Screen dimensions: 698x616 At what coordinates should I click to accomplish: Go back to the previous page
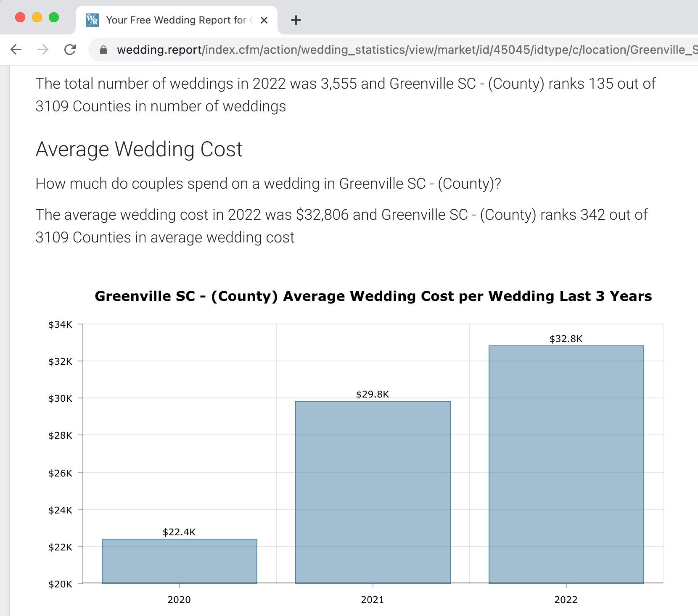click(16, 50)
